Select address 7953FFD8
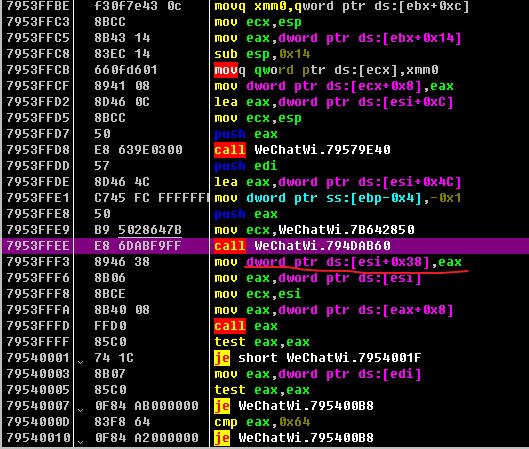Viewport: 529px width, 449px height. pos(38,150)
